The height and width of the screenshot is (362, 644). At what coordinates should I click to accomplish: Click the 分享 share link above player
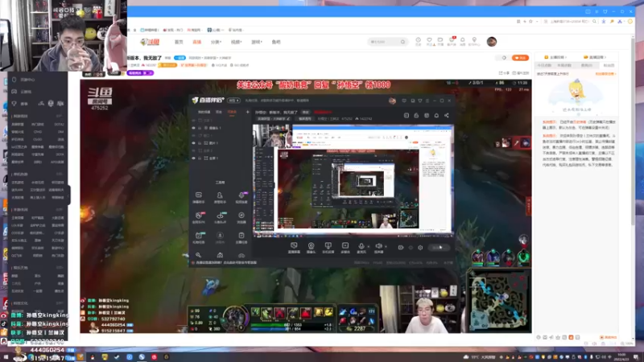(x=504, y=73)
